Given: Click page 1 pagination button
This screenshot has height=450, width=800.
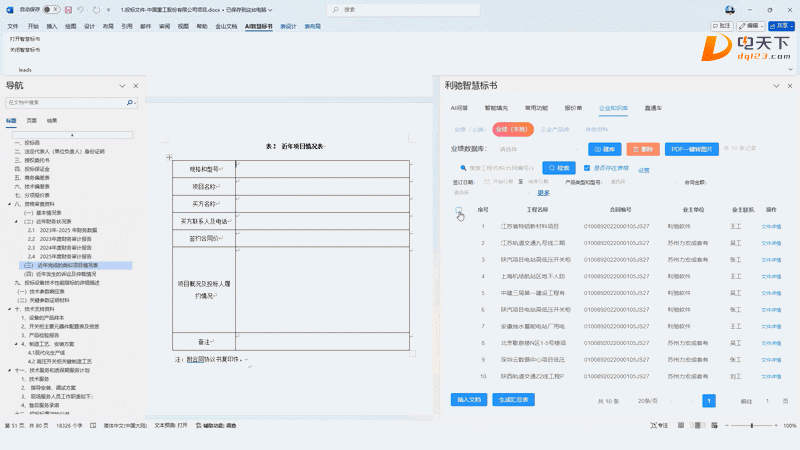Looking at the screenshot, I should click(x=709, y=401).
